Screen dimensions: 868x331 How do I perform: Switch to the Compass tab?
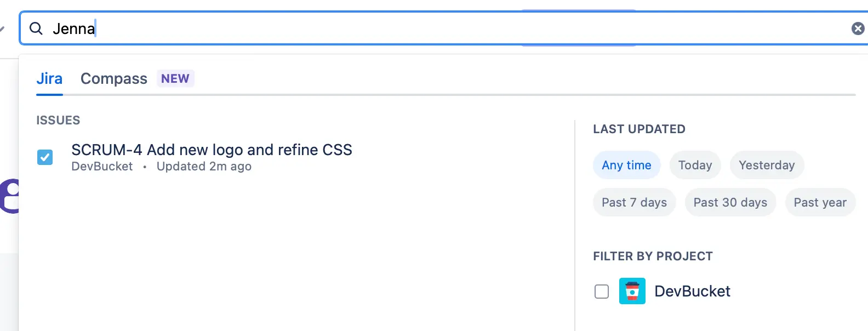[114, 79]
